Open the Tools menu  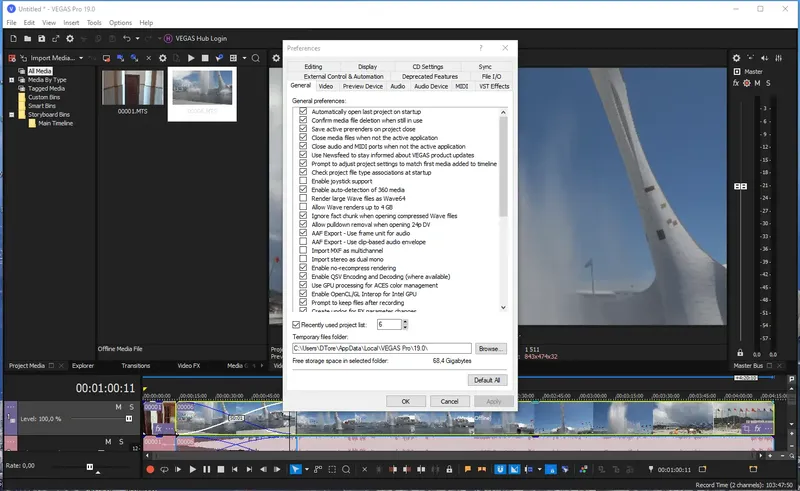pos(94,22)
